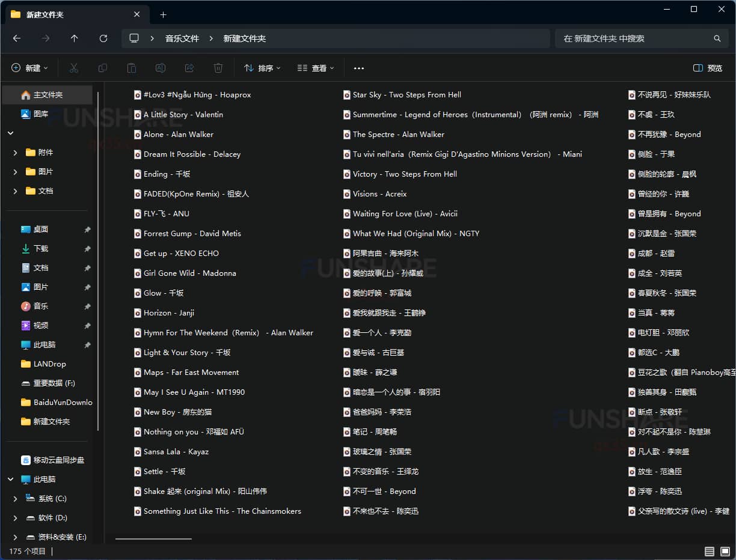
Task: Switch to details view icon in status bar
Action: [x=710, y=551]
